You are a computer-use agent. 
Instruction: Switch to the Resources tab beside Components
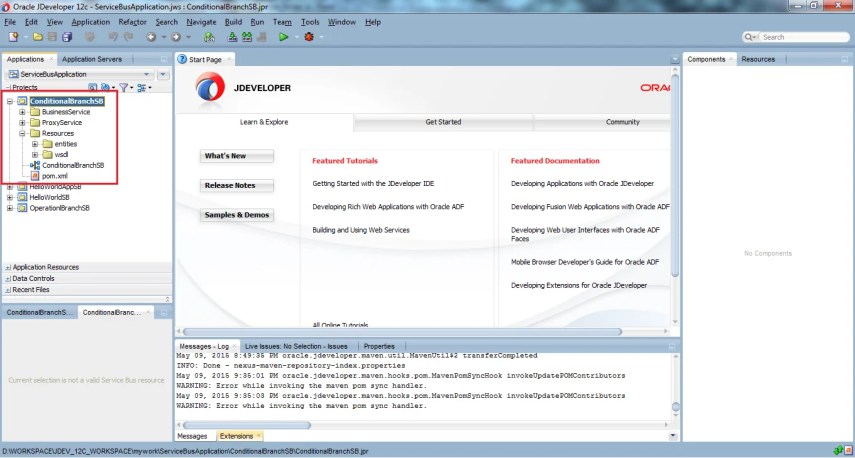(758, 59)
